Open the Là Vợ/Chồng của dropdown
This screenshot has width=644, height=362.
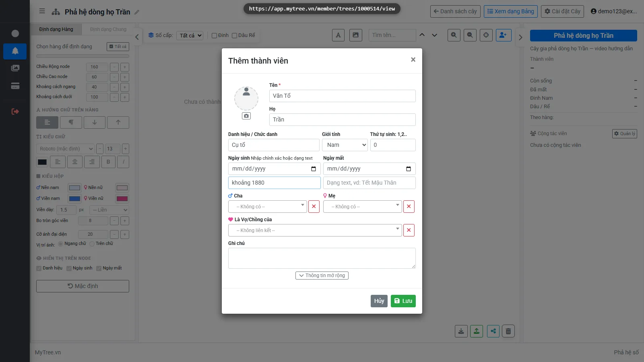point(315,230)
